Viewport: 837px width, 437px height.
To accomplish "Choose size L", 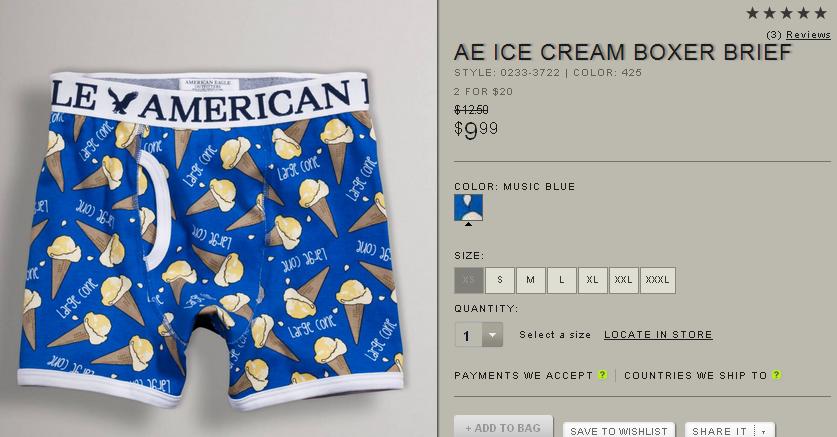I will tap(562, 280).
